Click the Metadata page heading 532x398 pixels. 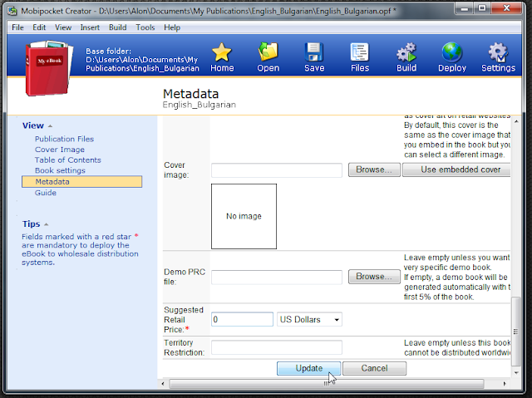(190, 94)
